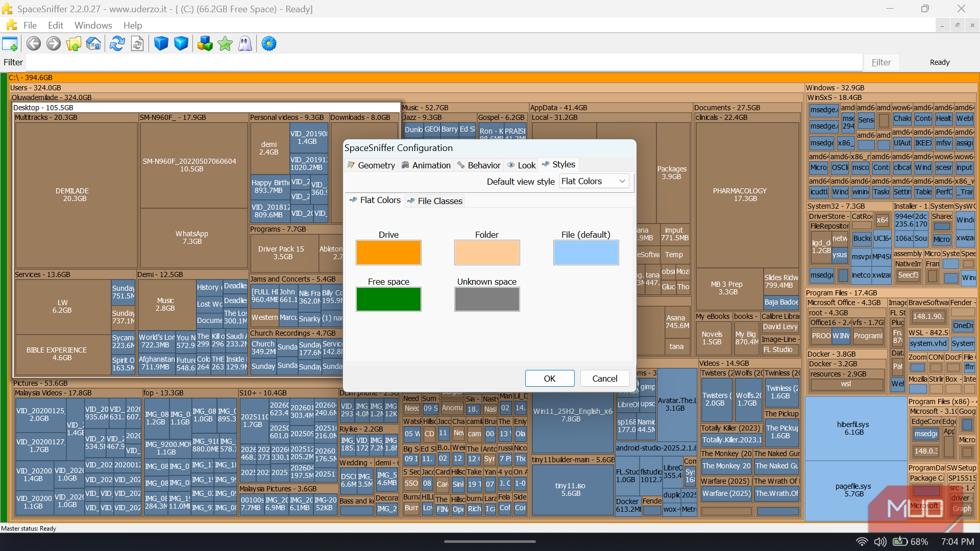Show less detail using the solid cube
The width and height of the screenshot is (980, 551).
pos(161,44)
